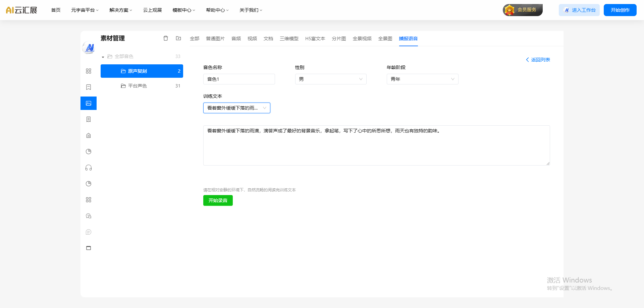644x308 pixels.
Task: Open the bookmark icon in left sidebar
Action: coord(89,87)
